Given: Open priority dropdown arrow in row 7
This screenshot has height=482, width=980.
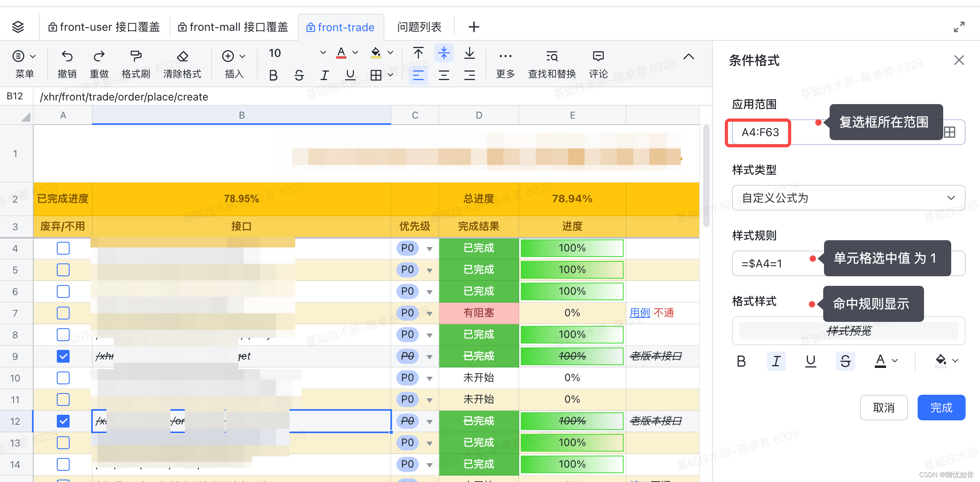Looking at the screenshot, I should (x=429, y=314).
